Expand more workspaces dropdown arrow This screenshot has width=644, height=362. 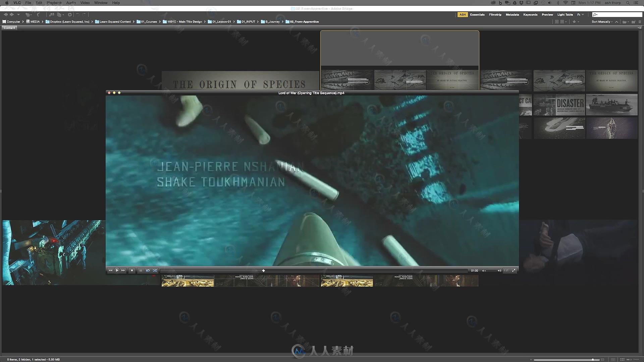click(x=583, y=15)
